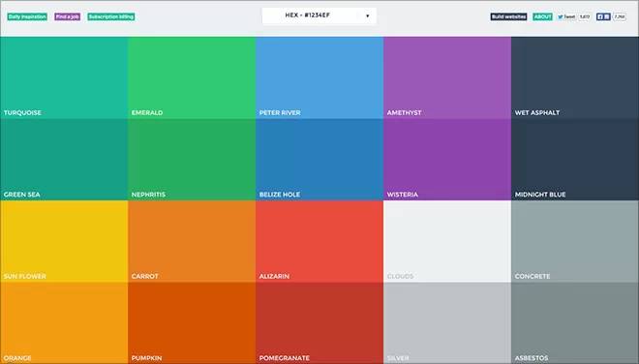Click the tweet count bubble
Screen dimensions: 639x364
pos(585,16)
